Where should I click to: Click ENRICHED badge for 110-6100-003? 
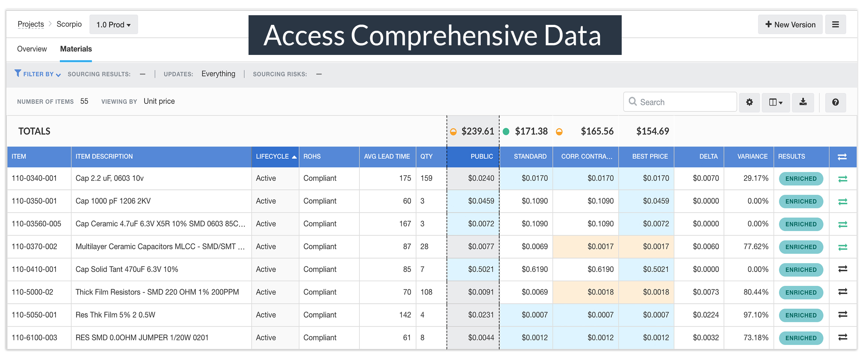pos(801,338)
